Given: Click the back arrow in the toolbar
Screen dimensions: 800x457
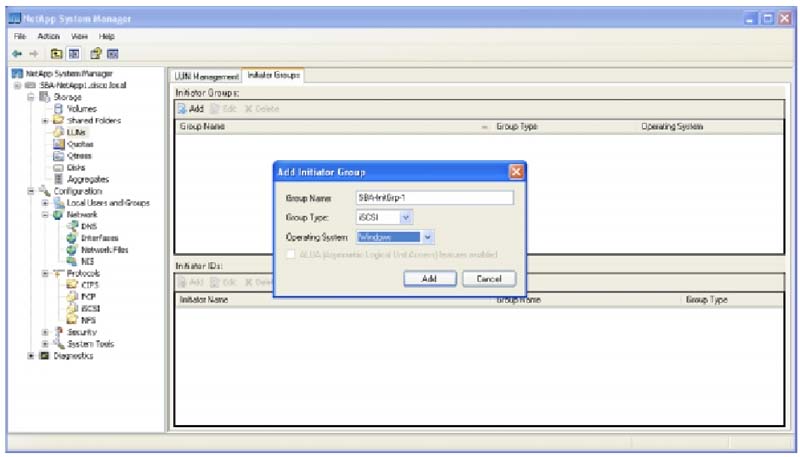Looking at the screenshot, I should pos(17,53).
